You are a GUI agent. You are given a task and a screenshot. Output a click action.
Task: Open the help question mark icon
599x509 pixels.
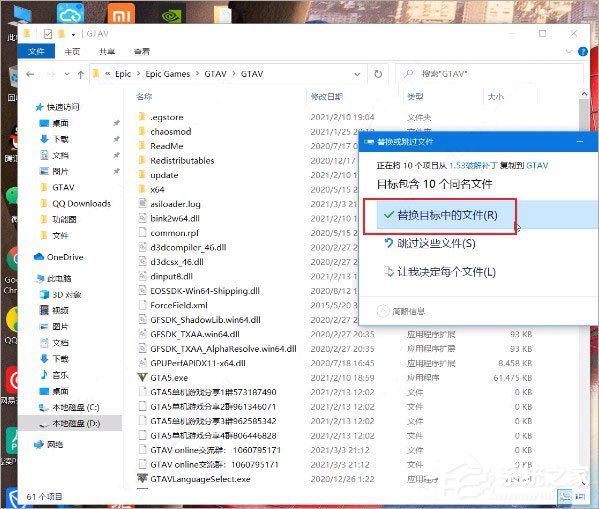coord(583,51)
